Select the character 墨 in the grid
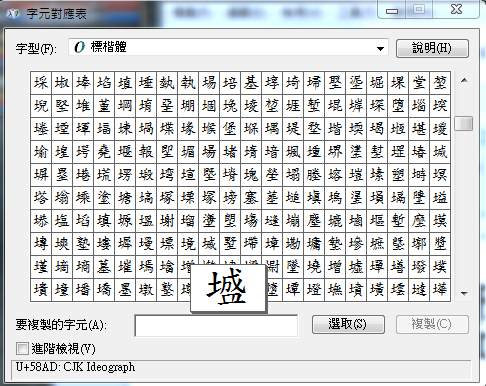Viewport: 486px width, 386px height. [x=125, y=290]
